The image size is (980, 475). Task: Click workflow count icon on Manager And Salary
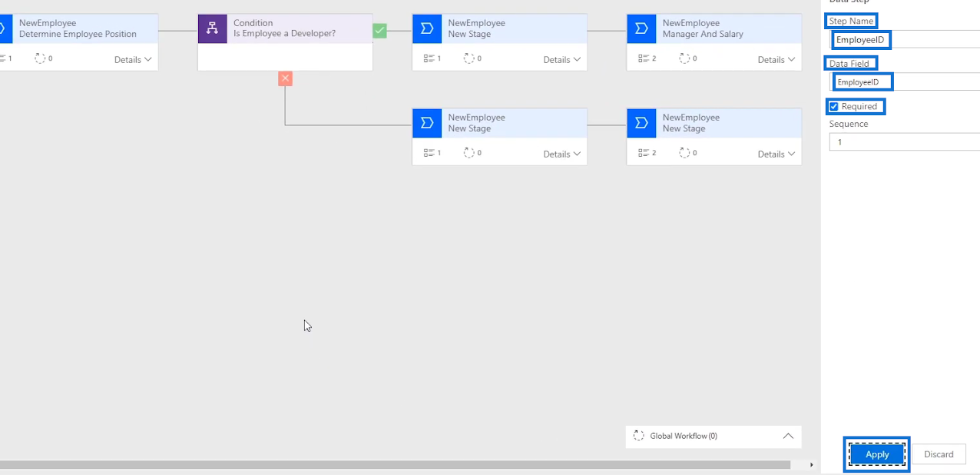point(684,58)
